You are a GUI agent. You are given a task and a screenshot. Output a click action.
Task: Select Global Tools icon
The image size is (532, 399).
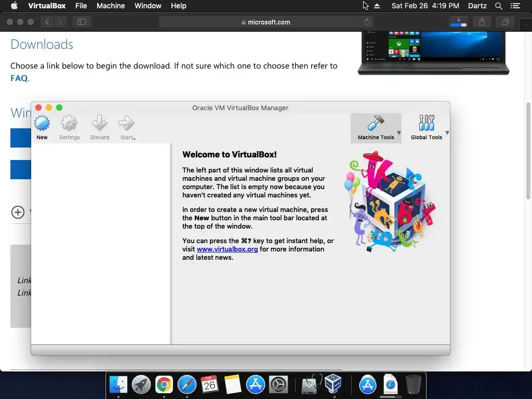pyautogui.click(x=427, y=123)
